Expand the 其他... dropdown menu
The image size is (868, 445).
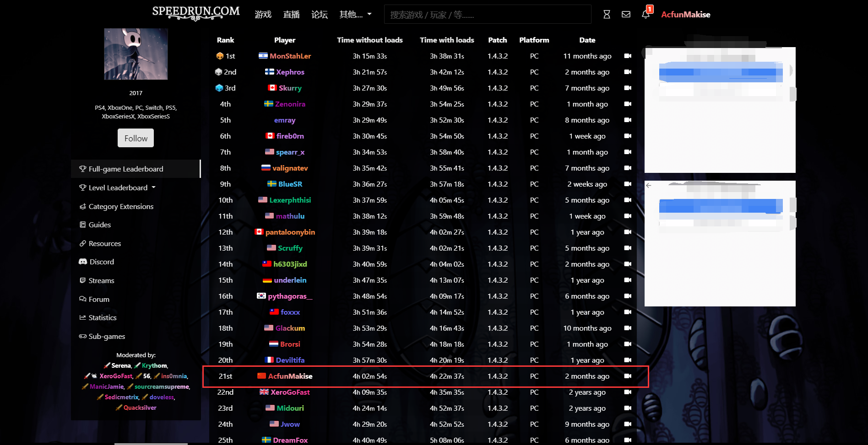355,15
